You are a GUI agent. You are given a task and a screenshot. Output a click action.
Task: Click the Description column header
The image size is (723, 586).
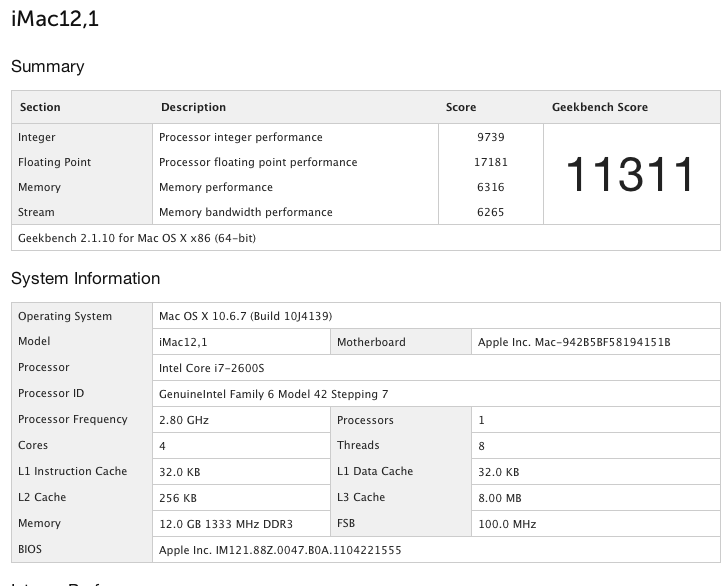click(x=193, y=107)
